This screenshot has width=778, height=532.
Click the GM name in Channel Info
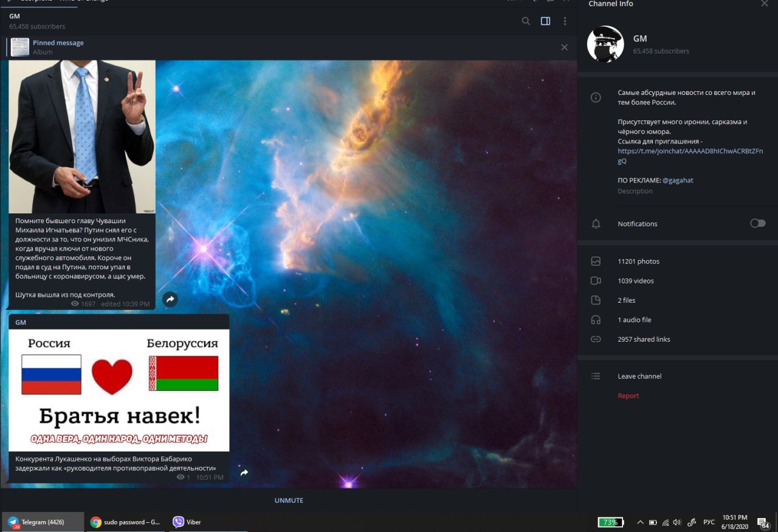(x=640, y=38)
